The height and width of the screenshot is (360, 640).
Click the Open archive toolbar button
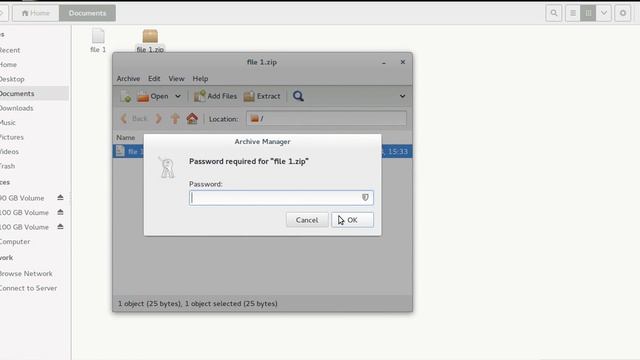pos(153,96)
